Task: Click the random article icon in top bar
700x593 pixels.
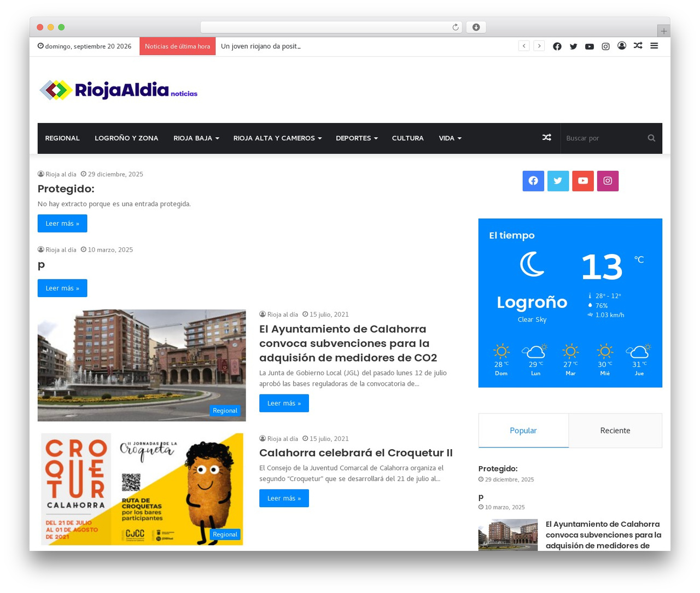Action: click(638, 46)
